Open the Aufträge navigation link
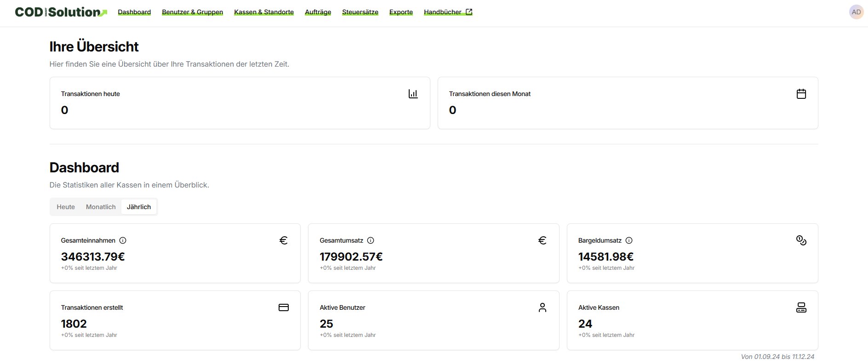 click(x=318, y=12)
